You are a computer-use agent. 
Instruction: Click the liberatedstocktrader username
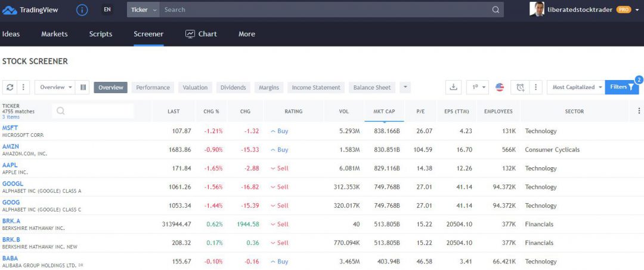tap(580, 10)
